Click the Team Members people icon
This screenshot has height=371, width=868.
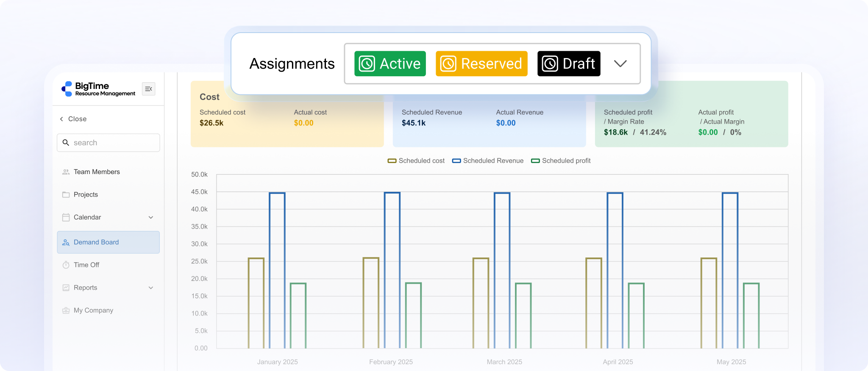coord(66,172)
